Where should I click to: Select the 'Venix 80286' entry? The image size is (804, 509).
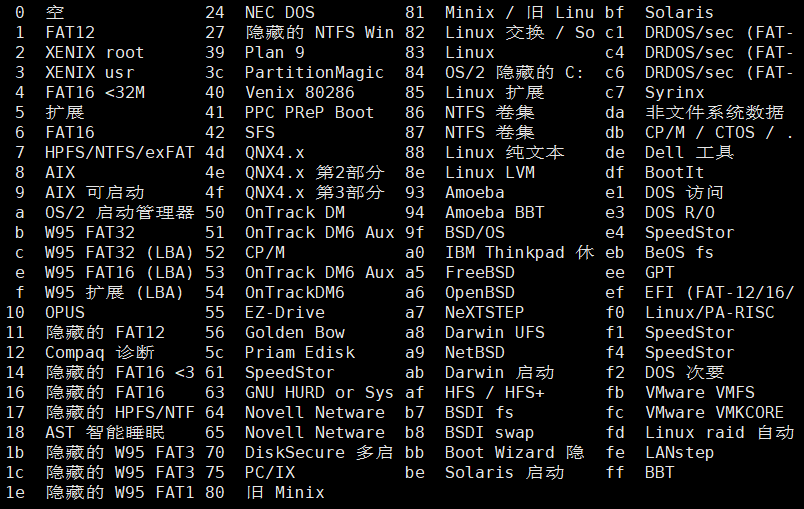click(x=299, y=92)
